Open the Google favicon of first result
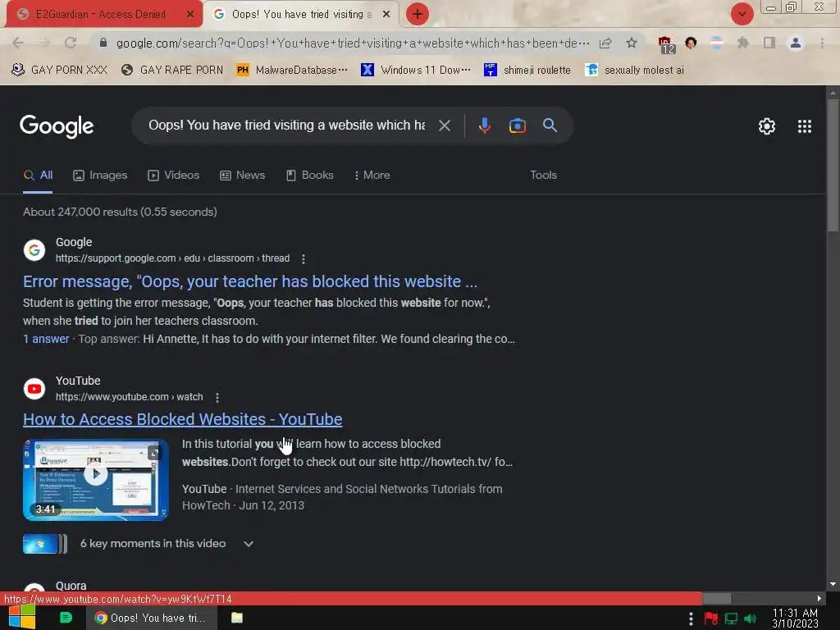Screen dimensions: 840x630 coord(34,249)
